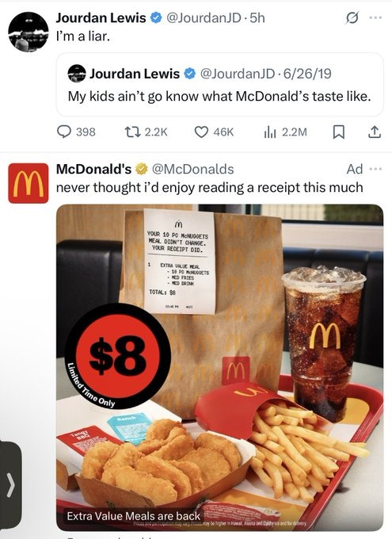
Task: Visit Jourdan Lewis display name link
Action: [x=101, y=18]
